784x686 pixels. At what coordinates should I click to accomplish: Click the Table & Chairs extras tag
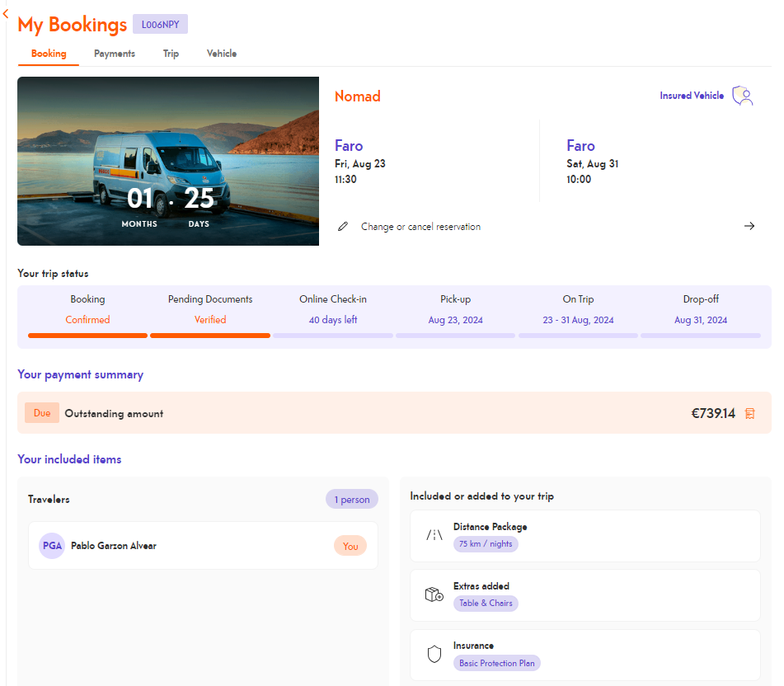(x=486, y=603)
